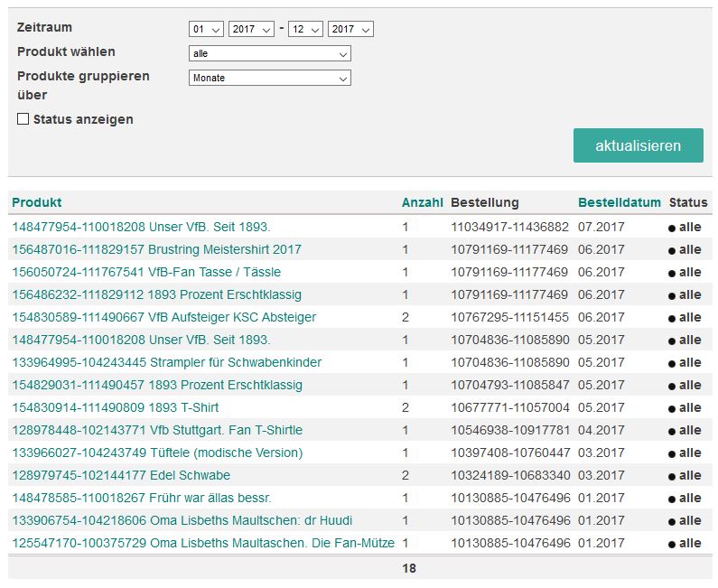Open the start year dropdown after month 01
The width and height of the screenshot is (718, 588).
pyautogui.click(x=251, y=29)
